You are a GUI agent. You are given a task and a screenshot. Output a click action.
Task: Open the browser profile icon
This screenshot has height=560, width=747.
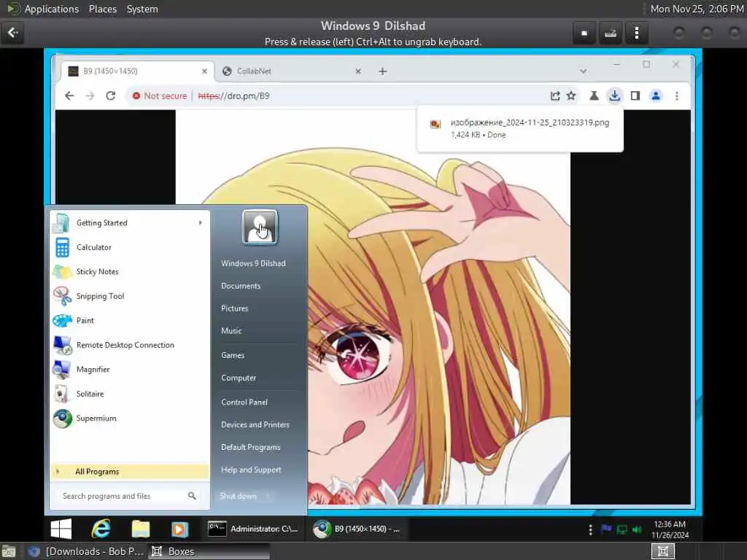pyautogui.click(x=656, y=96)
